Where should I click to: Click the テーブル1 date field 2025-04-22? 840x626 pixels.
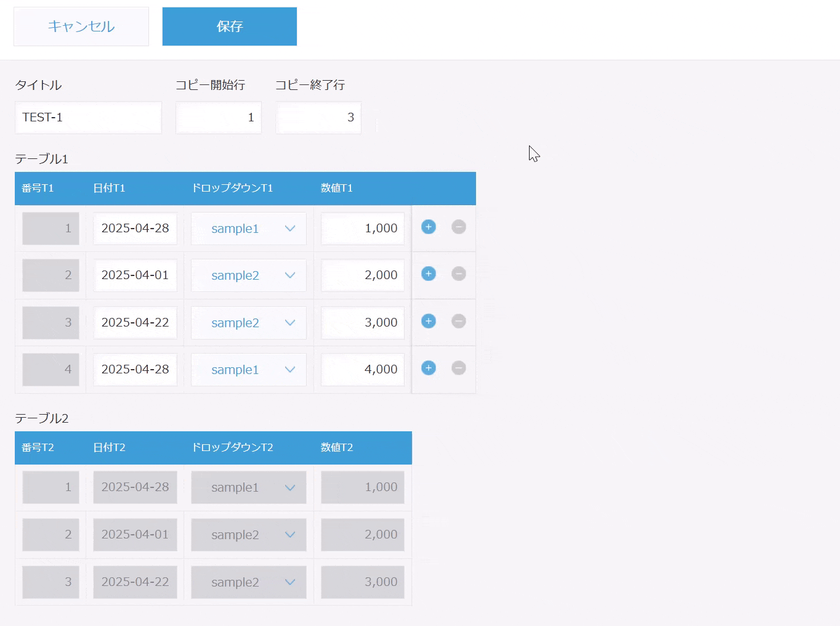tap(135, 323)
